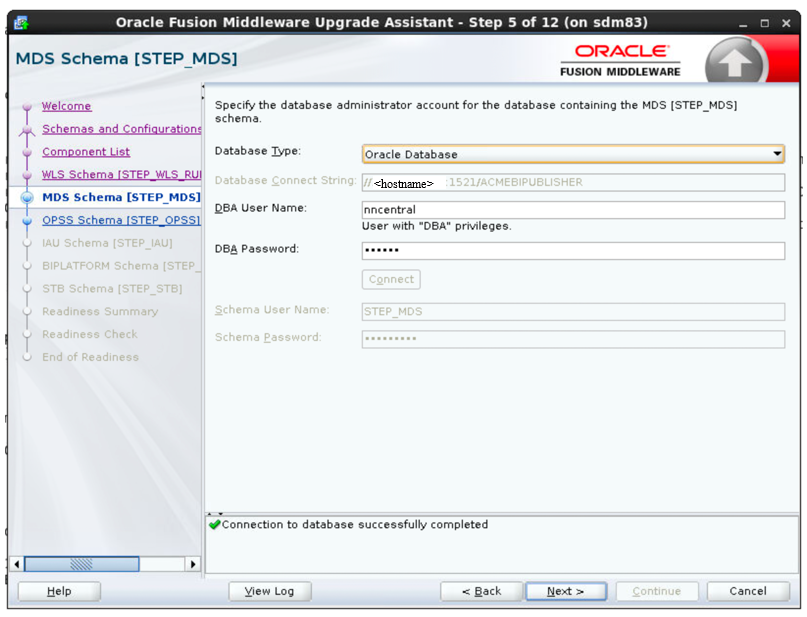Screen dimensions: 807x617
Task: Open the Database Type dropdown
Action: tap(573, 154)
